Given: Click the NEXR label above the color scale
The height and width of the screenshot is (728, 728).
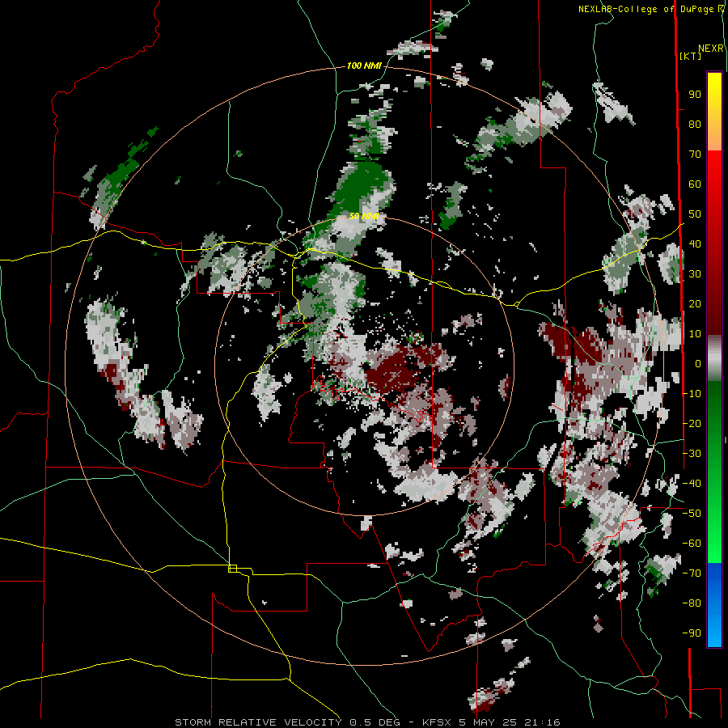Looking at the screenshot, I should coord(711,49).
